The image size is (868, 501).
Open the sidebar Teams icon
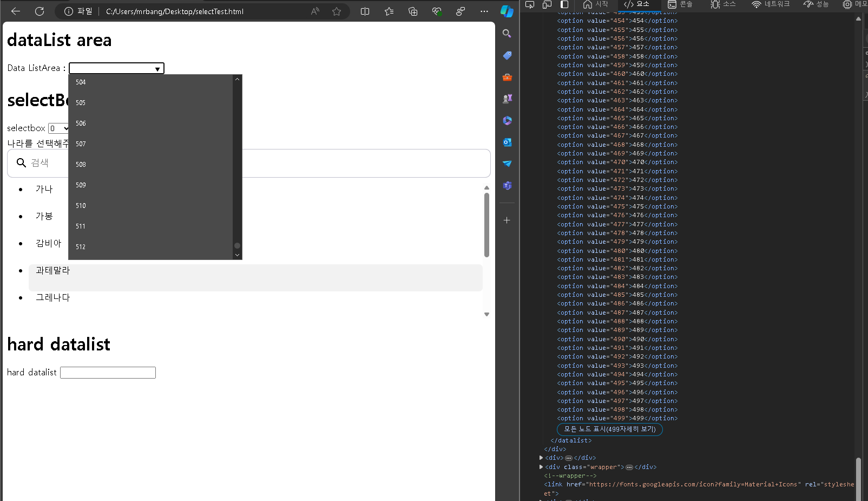pos(507,185)
